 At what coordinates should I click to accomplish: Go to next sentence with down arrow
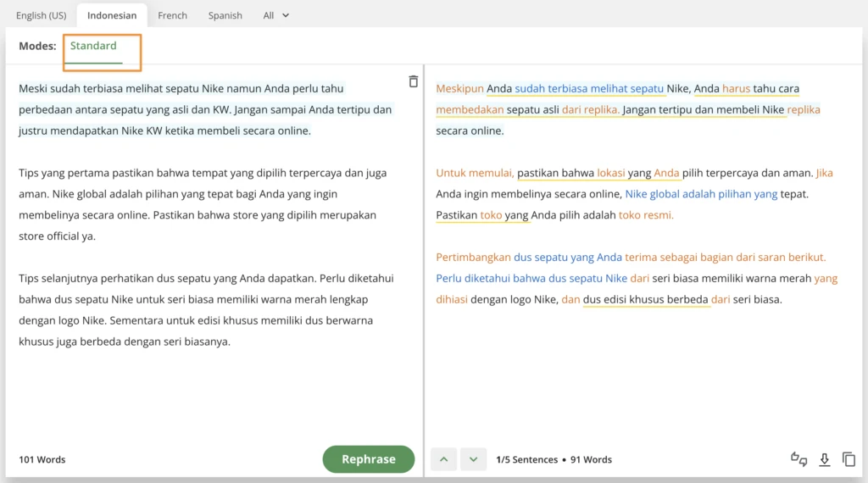[x=473, y=459]
